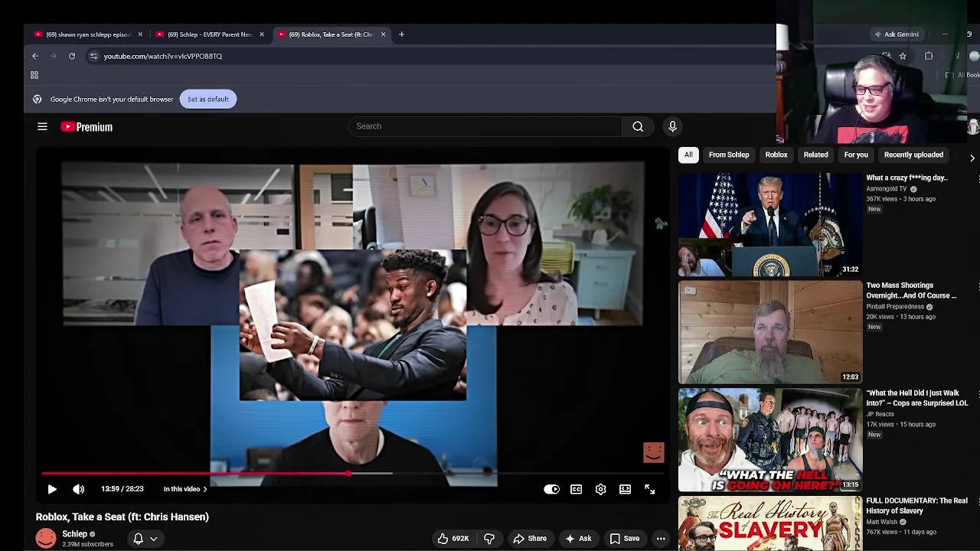Open the Ask AI button
The image size is (980, 551).
coord(578,539)
